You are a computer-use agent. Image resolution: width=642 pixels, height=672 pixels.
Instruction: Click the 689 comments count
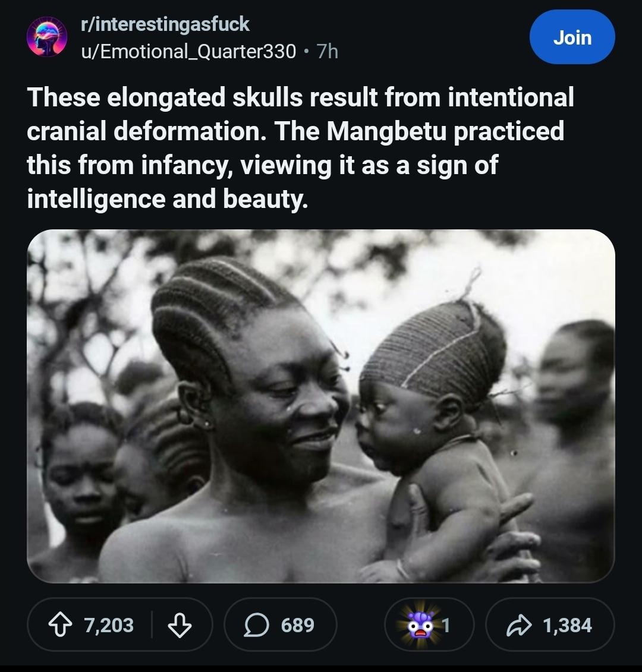coord(297,625)
